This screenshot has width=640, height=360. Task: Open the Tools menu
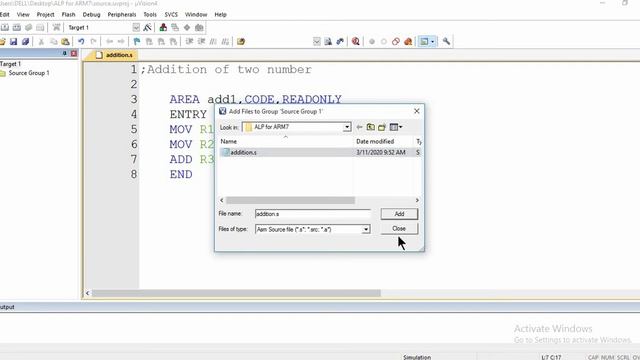click(150, 14)
